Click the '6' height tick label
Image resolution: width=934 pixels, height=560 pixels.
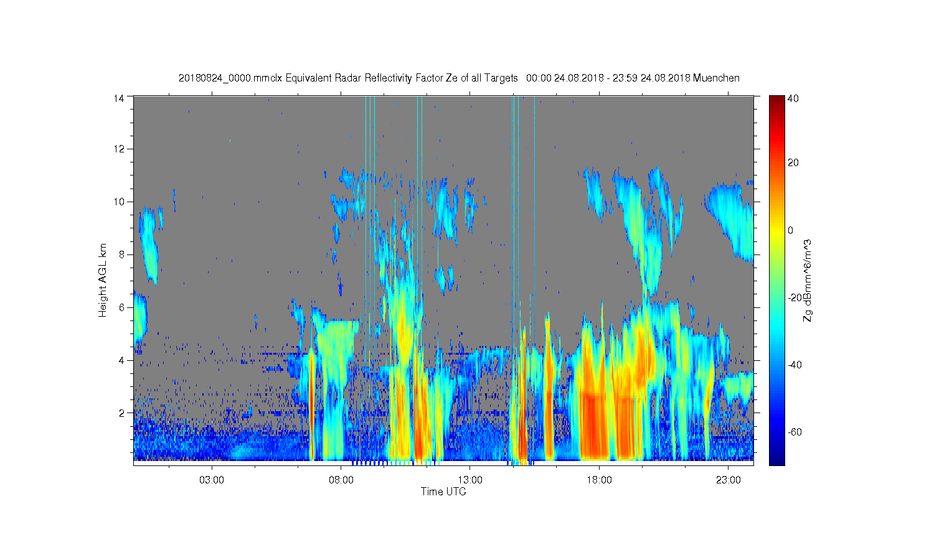point(122,307)
